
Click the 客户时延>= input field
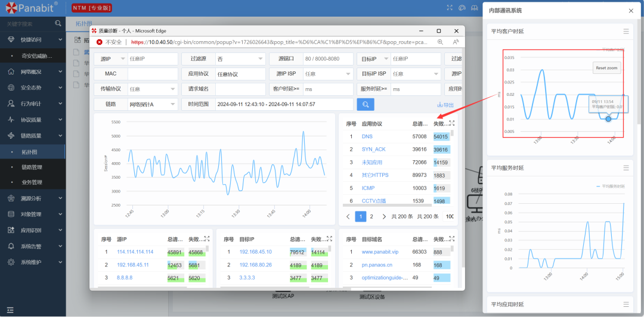(x=328, y=89)
